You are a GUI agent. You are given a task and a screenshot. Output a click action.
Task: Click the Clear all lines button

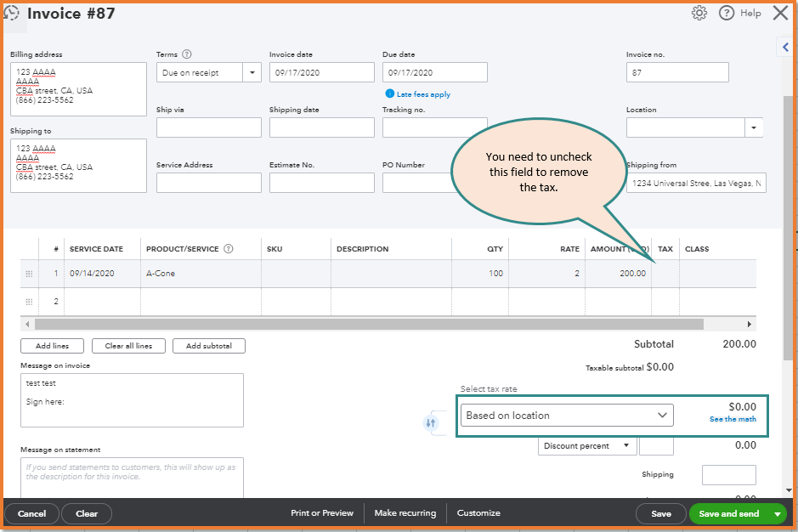coord(129,346)
